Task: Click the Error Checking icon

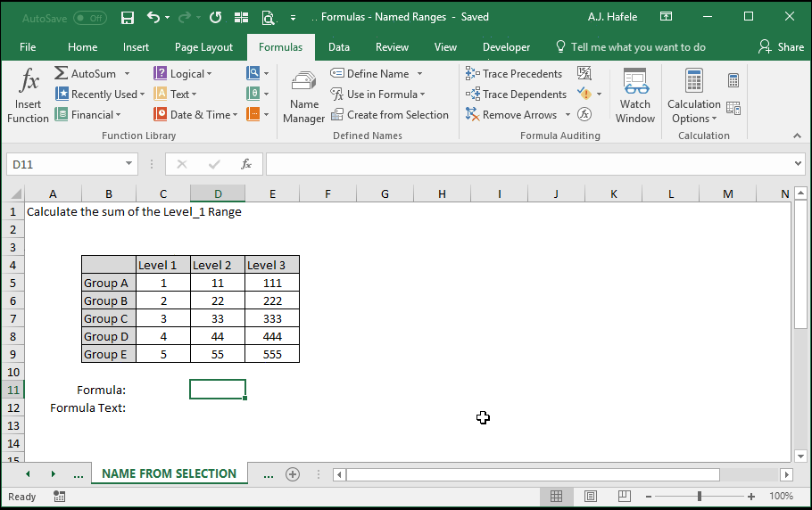Action: coord(584,95)
